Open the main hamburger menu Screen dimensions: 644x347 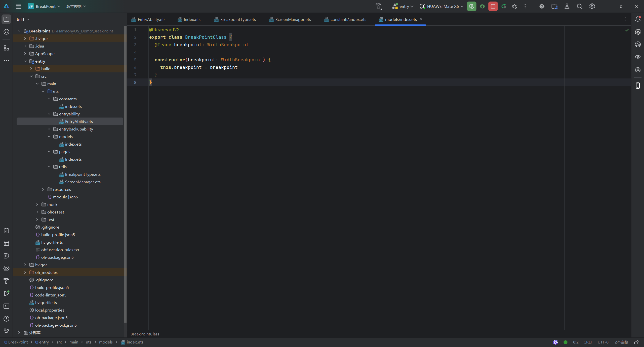point(18,6)
